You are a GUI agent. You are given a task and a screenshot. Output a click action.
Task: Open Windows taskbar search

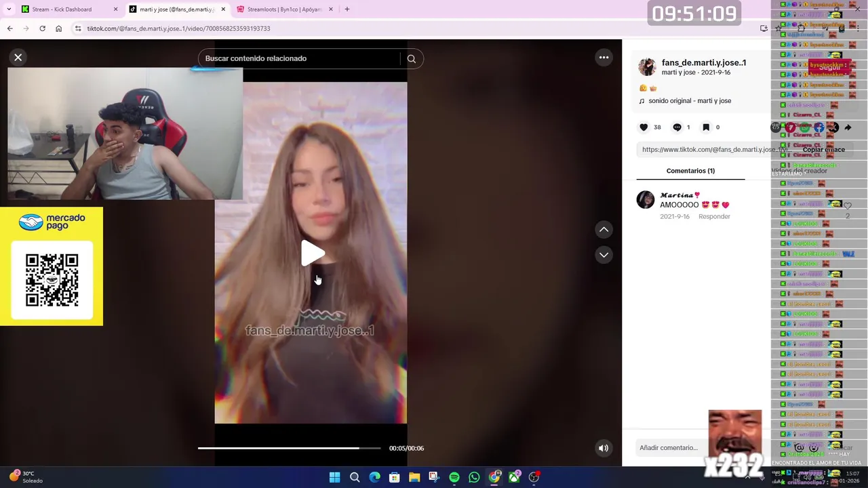click(355, 478)
